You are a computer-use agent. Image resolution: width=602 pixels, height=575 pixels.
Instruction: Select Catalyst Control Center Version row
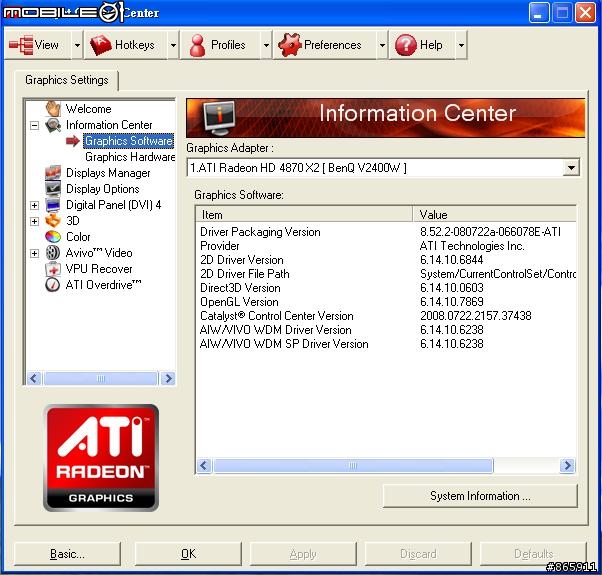click(x=386, y=316)
